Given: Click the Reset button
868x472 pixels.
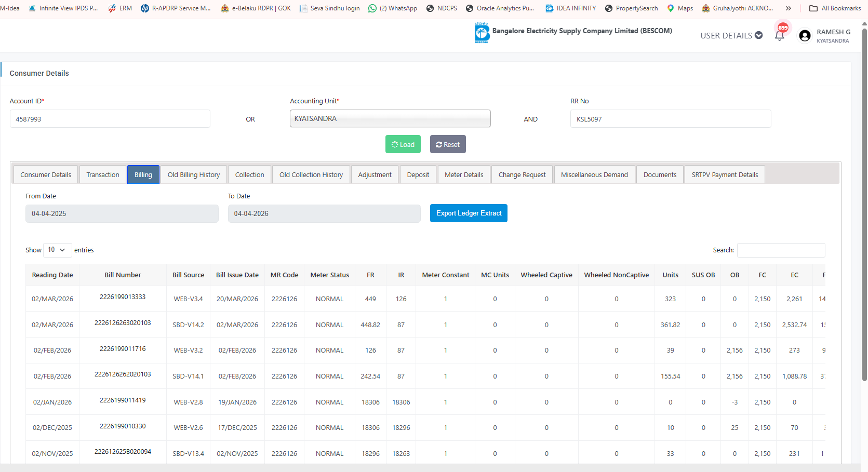Looking at the screenshot, I should pyautogui.click(x=447, y=144).
